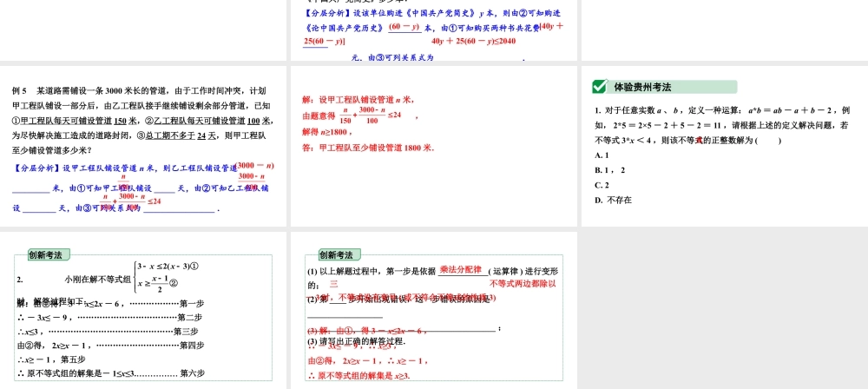
Task: Click the 【分层分析】 label in the 例5 slide
Action: tap(36, 168)
